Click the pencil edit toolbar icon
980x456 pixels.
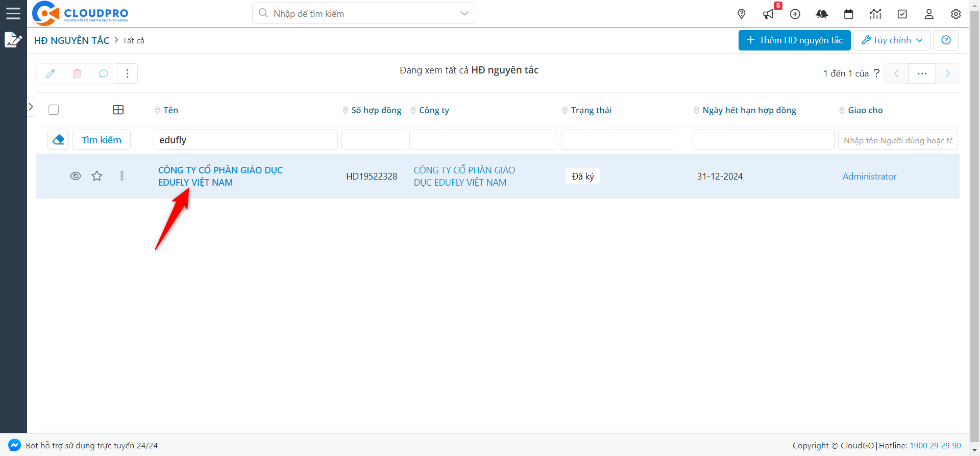click(51, 73)
